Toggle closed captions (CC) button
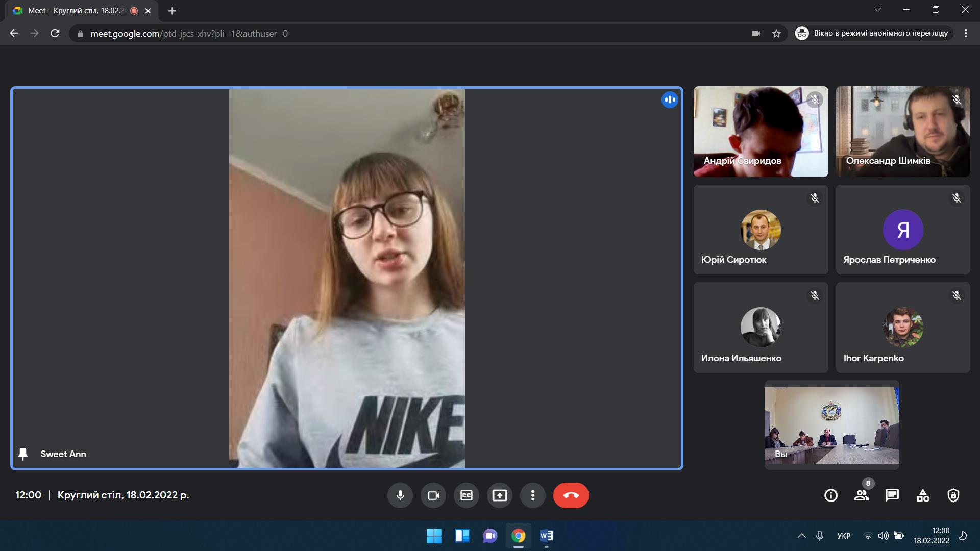This screenshot has width=980, height=551. tap(467, 495)
